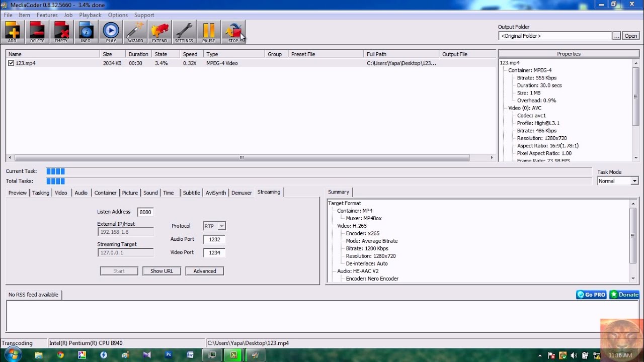
Task: Click the Current Task progress bar
Action: click(319, 171)
